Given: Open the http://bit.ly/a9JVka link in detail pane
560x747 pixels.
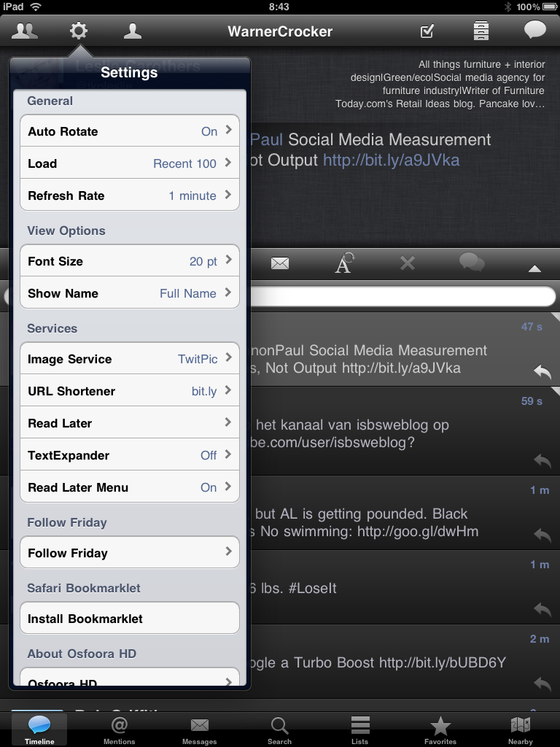Looking at the screenshot, I should pyautogui.click(x=392, y=160).
